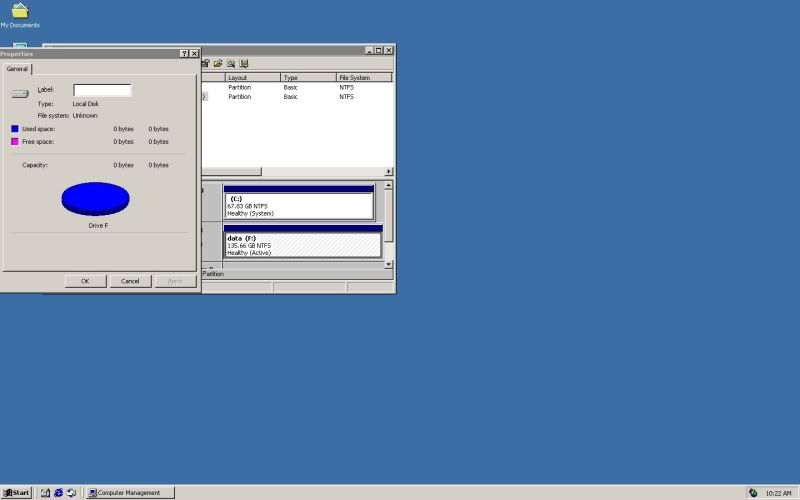800x500 pixels.
Task: Click the rightmost toolbar icon in Computer Management
Action: pyautogui.click(x=243, y=64)
